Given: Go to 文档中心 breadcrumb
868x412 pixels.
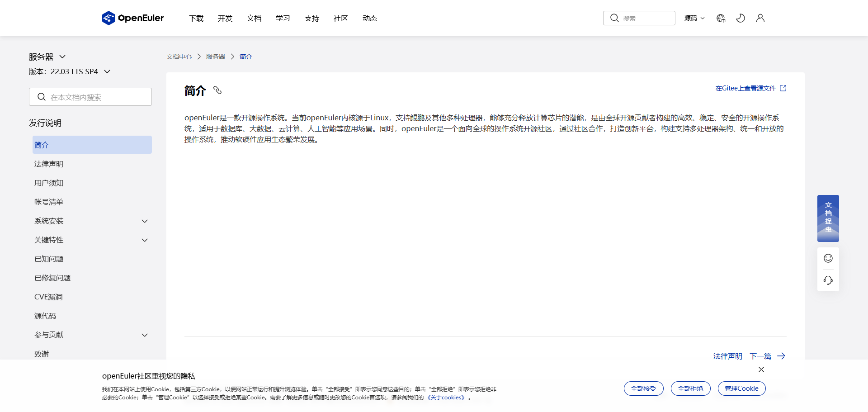Looking at the screenshot, I should tap(179, 57).
